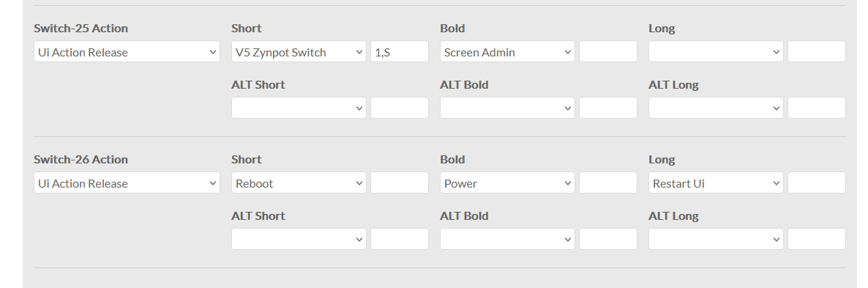The image size is (868, 288).
Task: Click Switch-25 Bold parameter input field
Action: (x=608, y=52)
